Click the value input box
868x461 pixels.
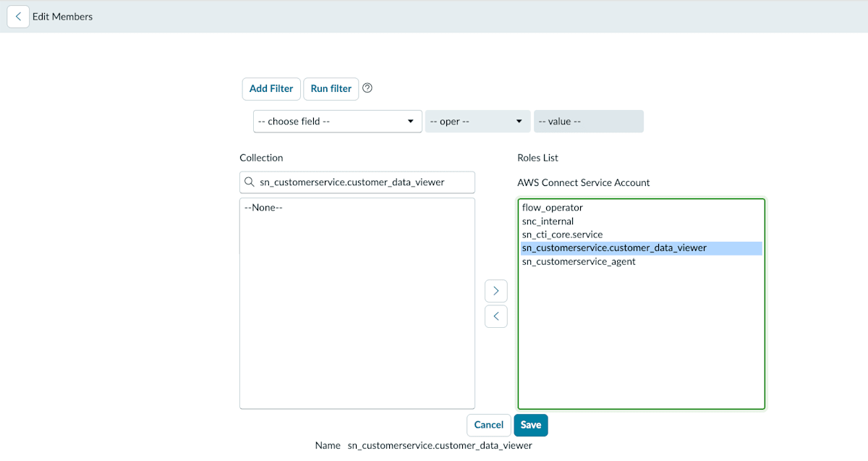[589, 122]
